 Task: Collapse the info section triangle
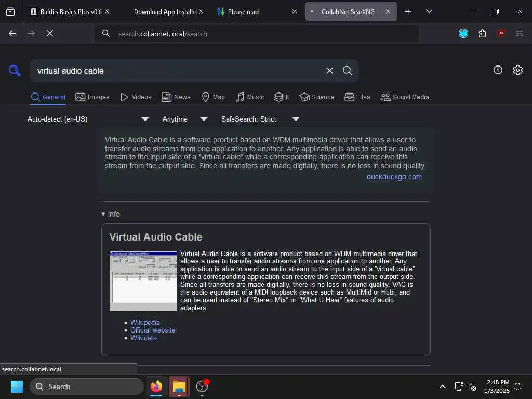[103, 214]
